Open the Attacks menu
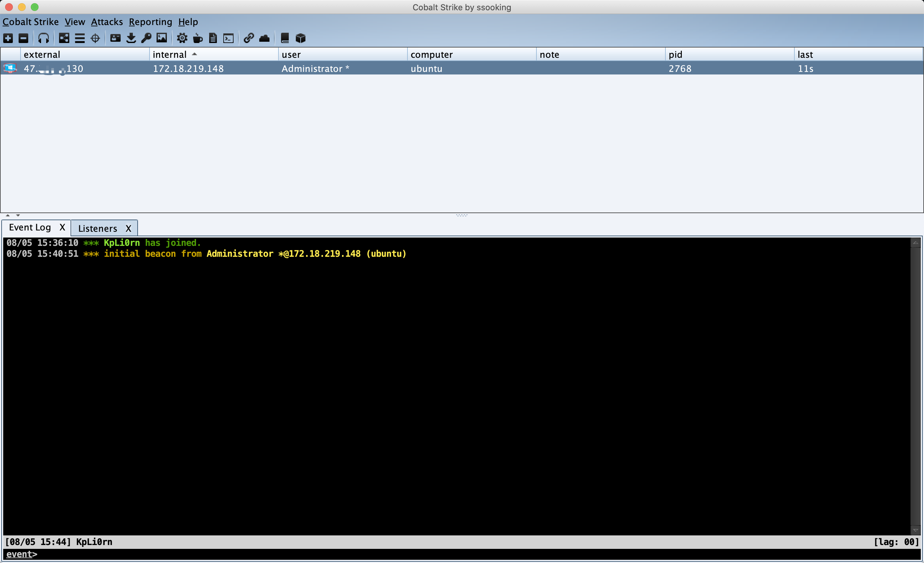 (x=107, y=22)
